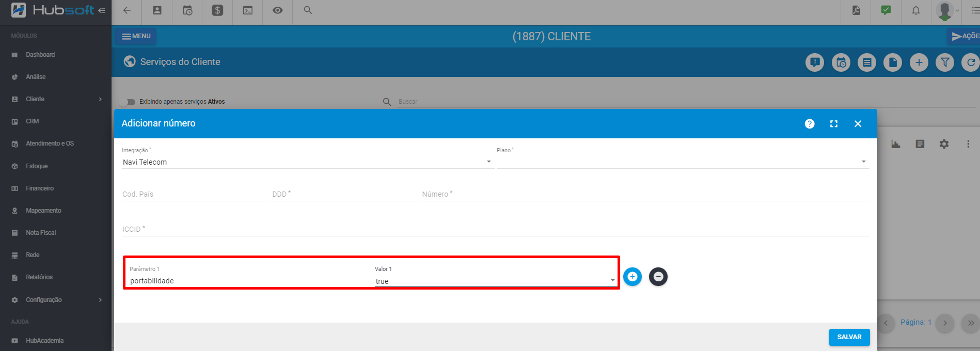The image size is (980, 351).
Task: Remove the parameter with the dark minus button
Action: click(x=658, y=277)
